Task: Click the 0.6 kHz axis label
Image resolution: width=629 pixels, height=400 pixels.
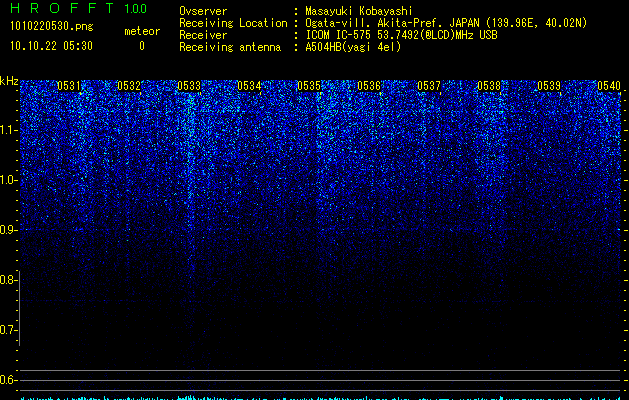Action: pos(8,380)
